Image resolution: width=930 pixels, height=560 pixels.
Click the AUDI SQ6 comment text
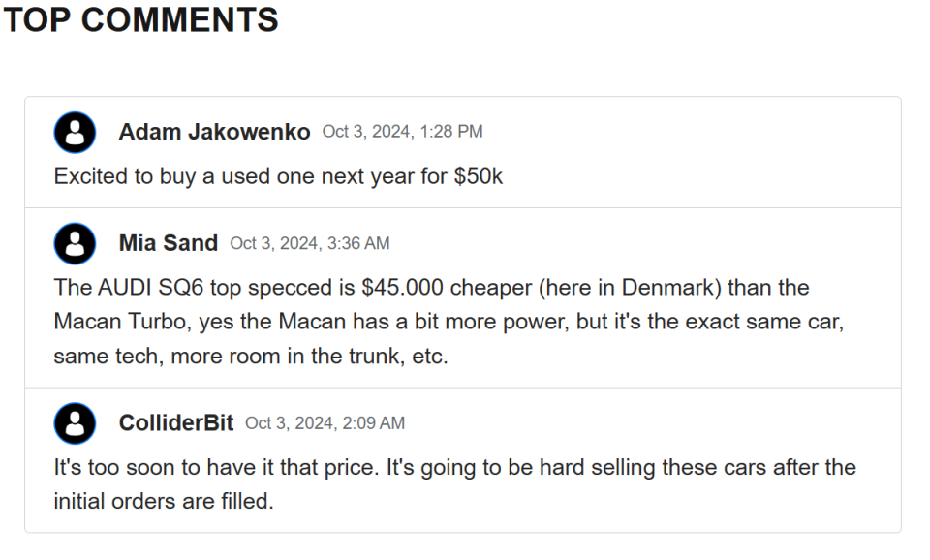click(x=449, y=322)
